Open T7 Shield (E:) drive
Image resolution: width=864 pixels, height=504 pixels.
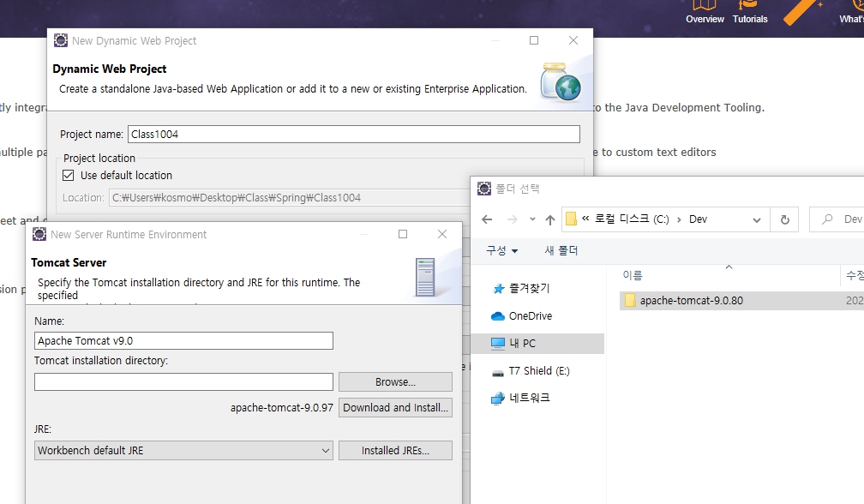point(530,370)
